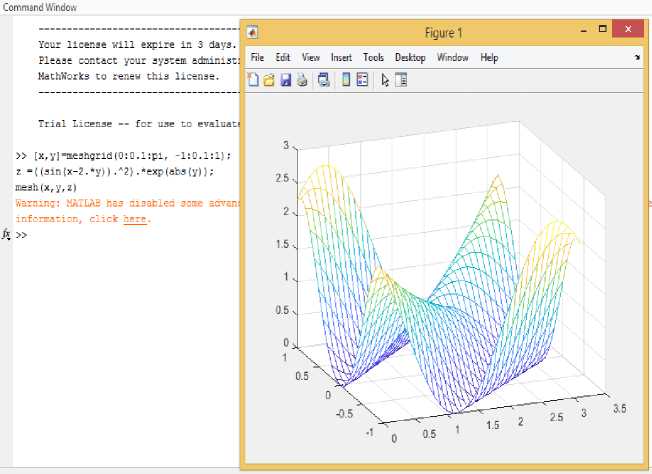Expand the Window menu
Screen dimensions: 652x474
point(452,58)
